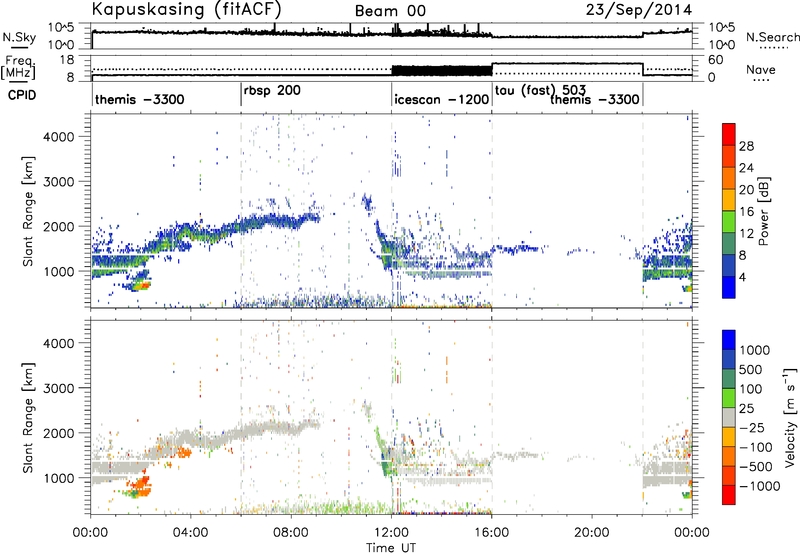Click "2000" on the velocity panel axis
The image size is (800, 554).
pyautogui.click(x=58, y=433)
